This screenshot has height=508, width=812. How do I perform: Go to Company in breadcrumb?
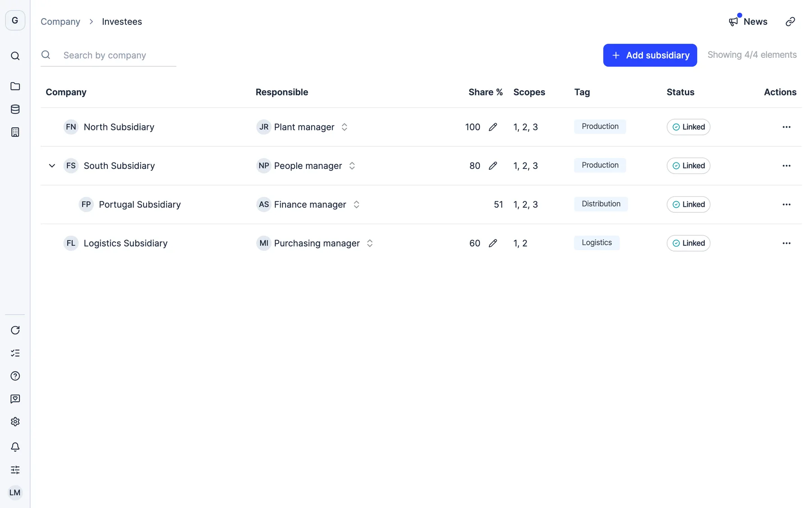tap(60, 22)
